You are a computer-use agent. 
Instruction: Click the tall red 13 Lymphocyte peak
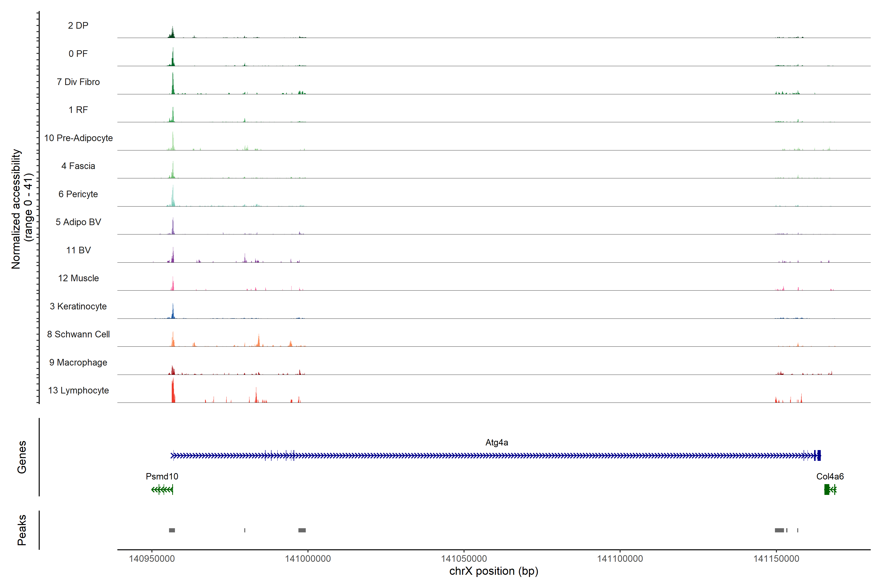click(173, 392)
